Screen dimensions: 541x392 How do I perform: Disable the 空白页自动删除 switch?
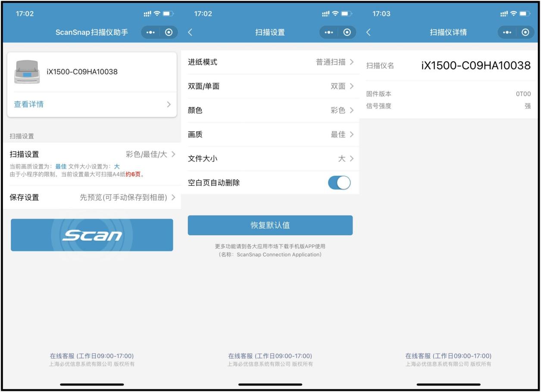[340, 183]
